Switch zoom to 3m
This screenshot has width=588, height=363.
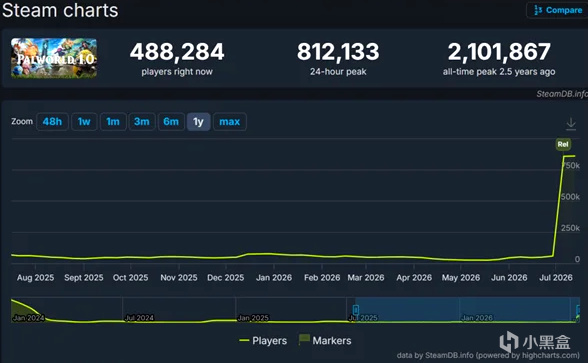pos(142,122)
